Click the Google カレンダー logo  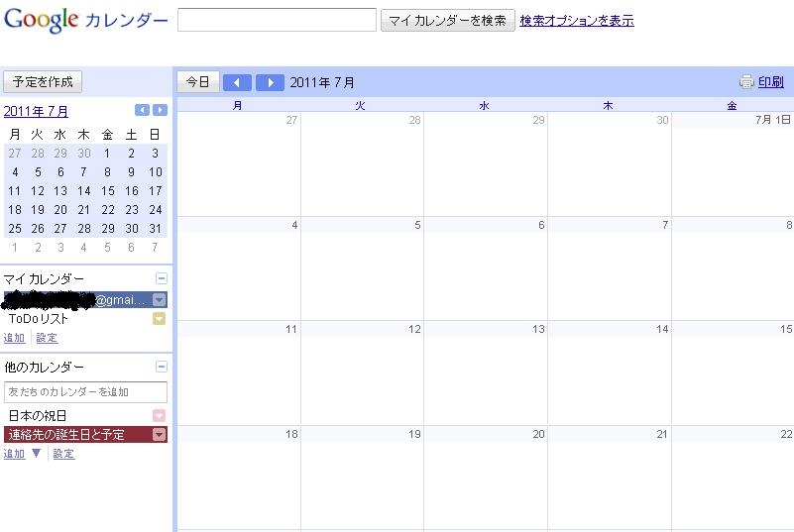[x=85, y=20]
